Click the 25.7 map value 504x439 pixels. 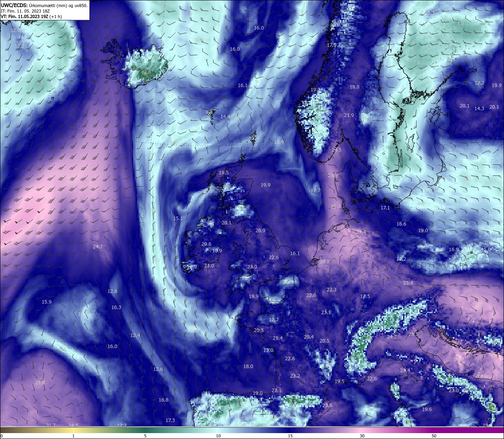335,207
